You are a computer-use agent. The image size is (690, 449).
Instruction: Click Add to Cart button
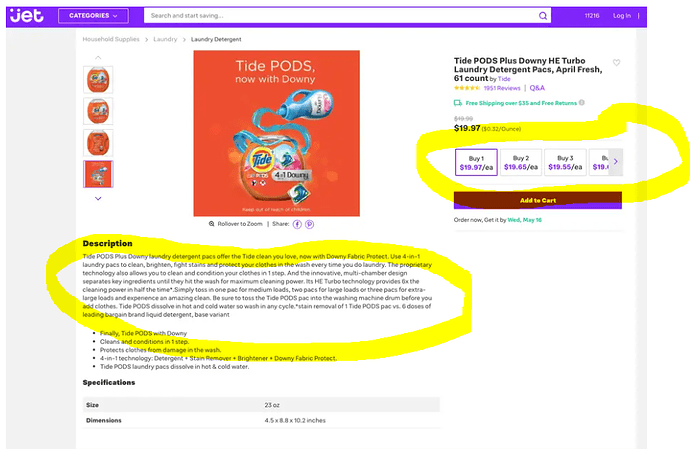tap(538, 200)
